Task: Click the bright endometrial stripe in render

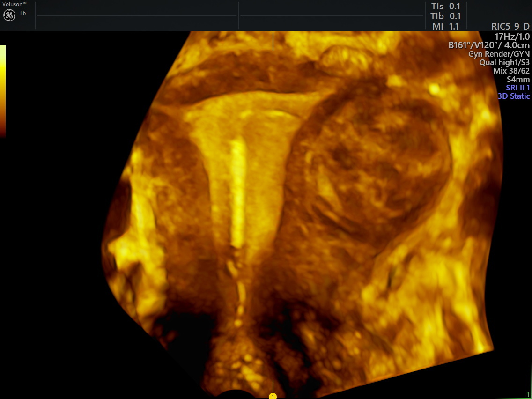Action: coord(238,192)
